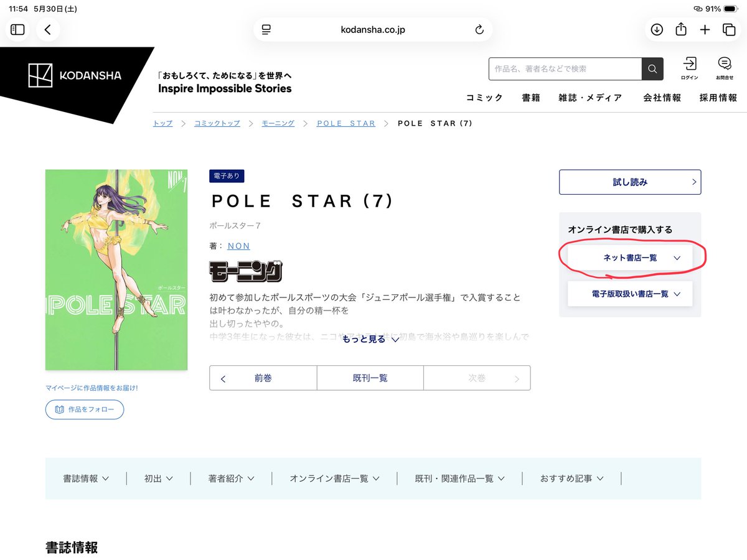Click the Kodansha logo
The height and width of the screenshot is (560, 747).
[75, 76]
